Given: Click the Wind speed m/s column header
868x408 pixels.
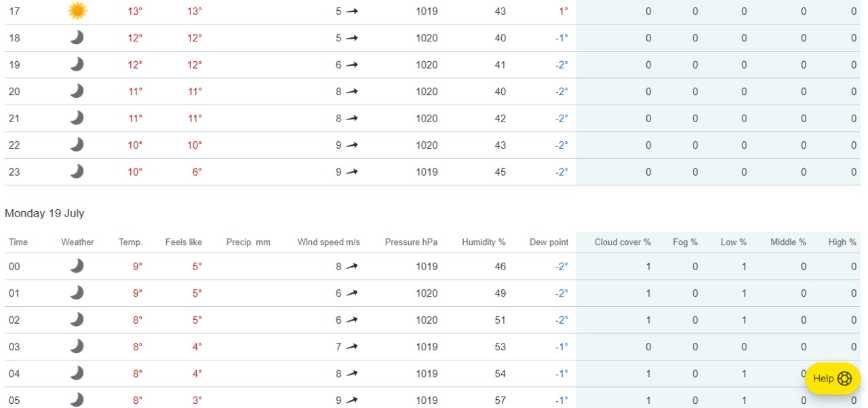Looking at the screenshot, I should [x=328, y=242].
